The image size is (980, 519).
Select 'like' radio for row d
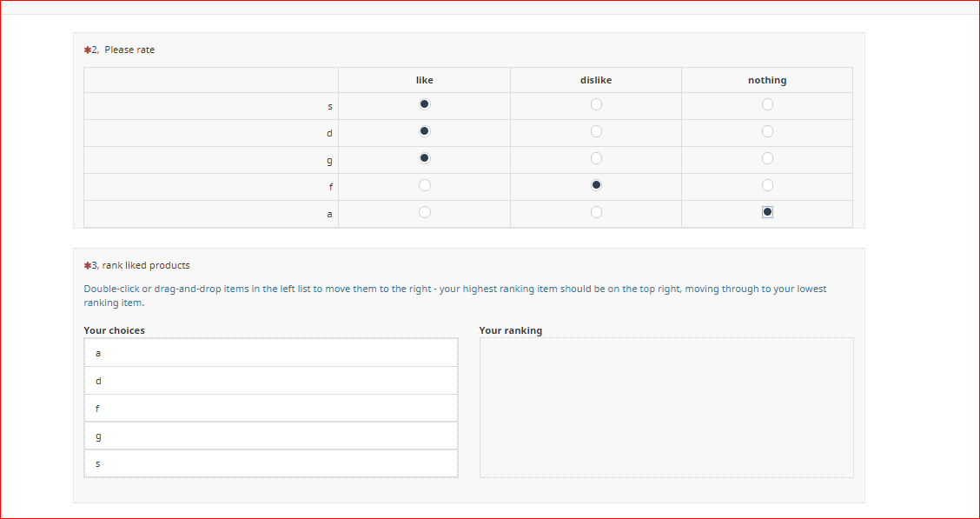pyautogui.click(x=424, y=131)
